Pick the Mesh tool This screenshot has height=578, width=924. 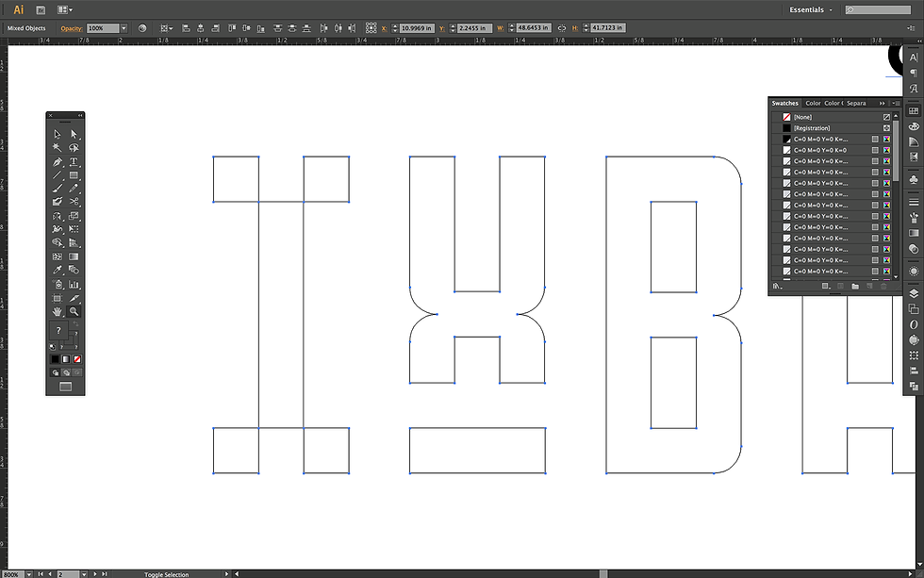click(x=58, y=256)
